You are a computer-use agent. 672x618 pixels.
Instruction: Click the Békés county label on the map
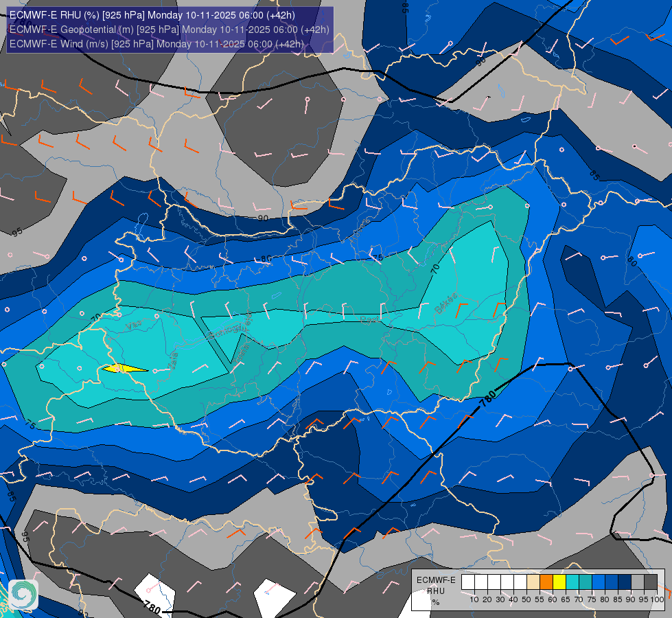(445, 304)
